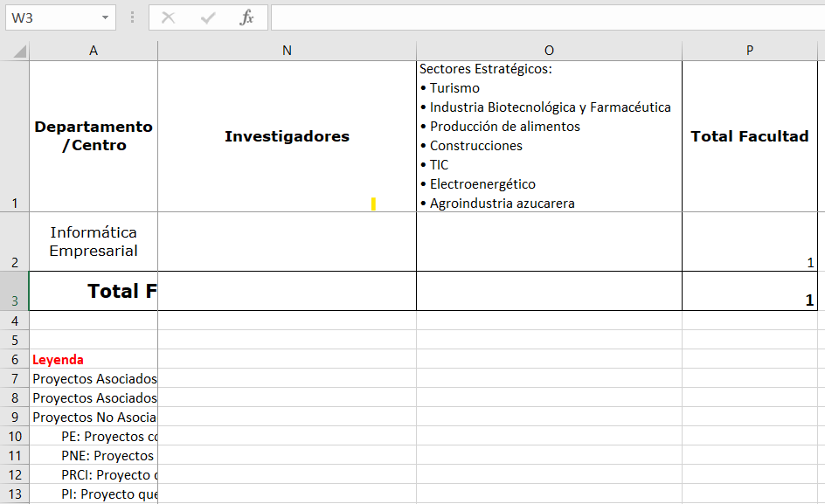Image resolution: width=825 pixels, height=504 pixels.
Task: Click the Enter checkmark icon in formula bar
Action: coord(208,17)
